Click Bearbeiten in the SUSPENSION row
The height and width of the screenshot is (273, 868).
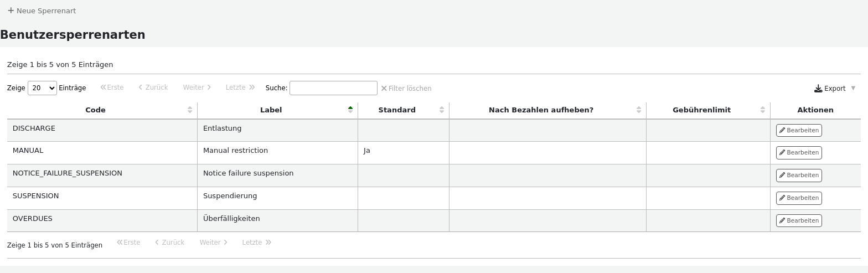(x=799, y=198)
